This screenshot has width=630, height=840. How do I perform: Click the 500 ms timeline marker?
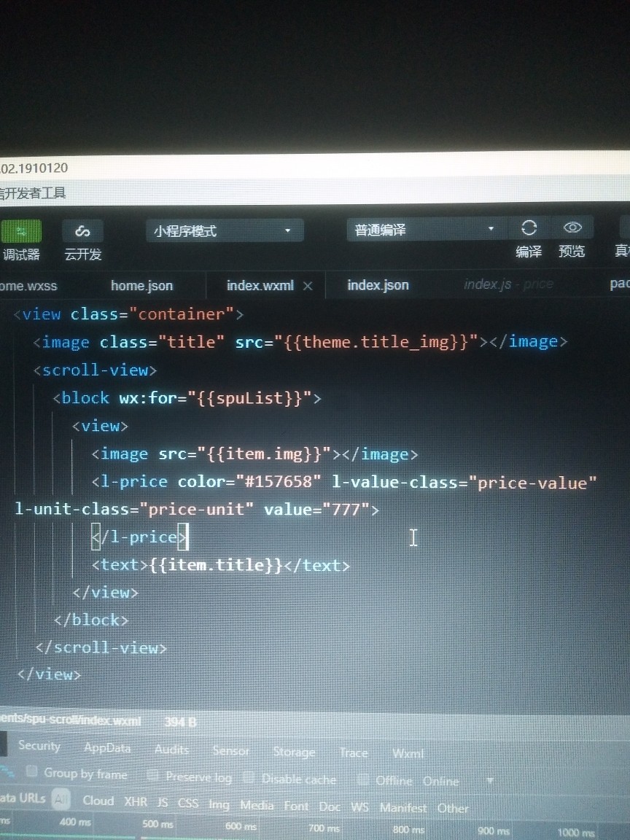point(157,823)
